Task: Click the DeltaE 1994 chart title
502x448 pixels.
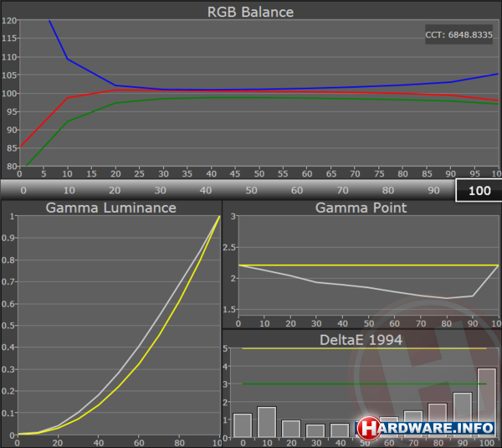Action: (x=361, y=338)
